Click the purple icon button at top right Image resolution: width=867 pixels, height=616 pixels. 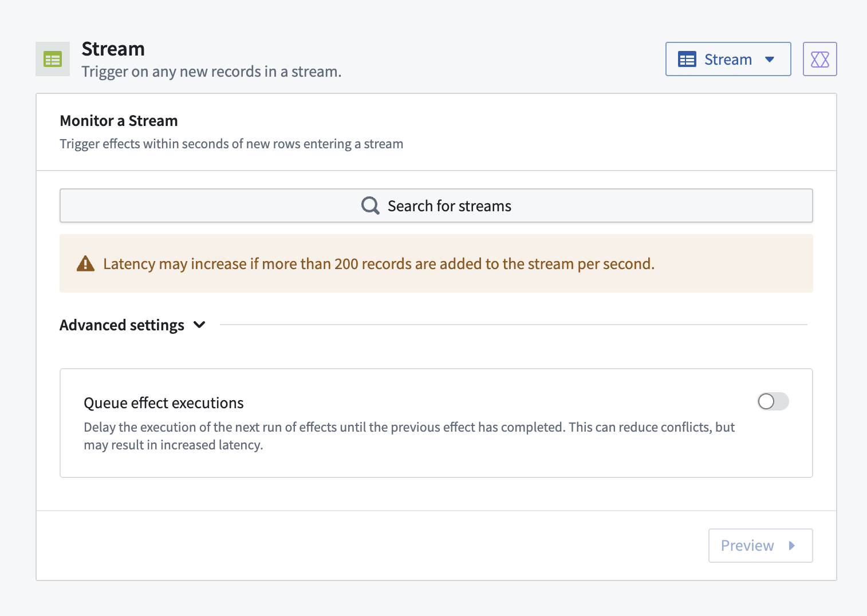(819, 59)
